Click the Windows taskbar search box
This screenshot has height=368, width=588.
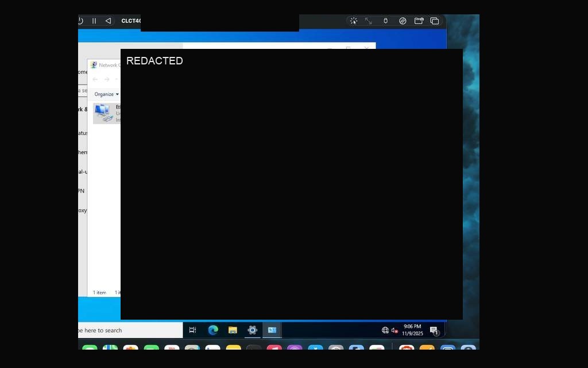pos(130,331)
